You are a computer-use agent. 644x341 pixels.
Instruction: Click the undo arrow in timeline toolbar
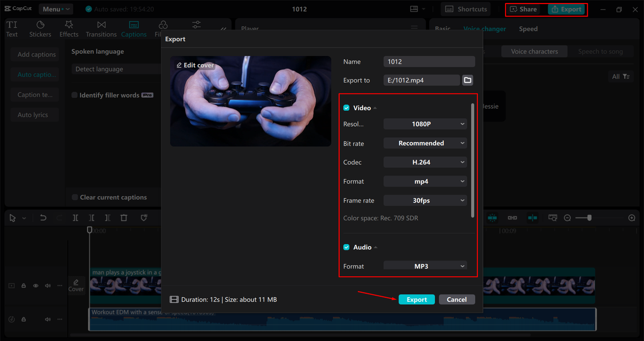pos(43,218)
